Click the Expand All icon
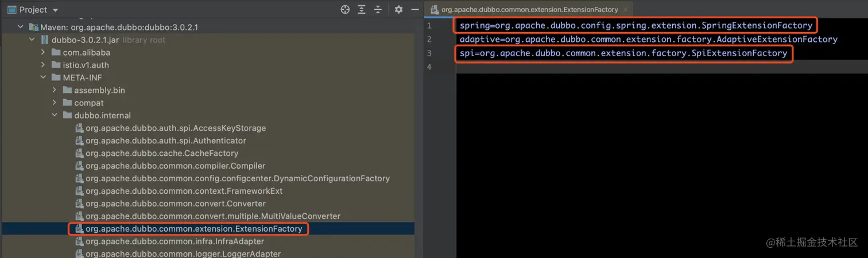This screenshot has height=258, width=868. (362, 10)
